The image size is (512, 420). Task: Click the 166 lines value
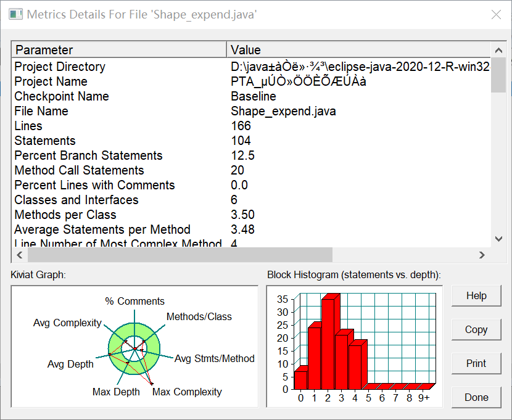[x=241, y=126]
